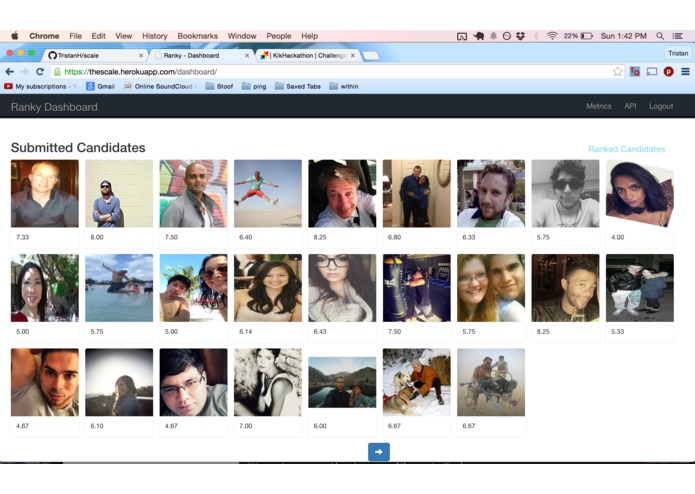The width and height of the screenshot is (695, 494).
Task: Select candidate photo rated 6.80
Action: tap(417, 194)
